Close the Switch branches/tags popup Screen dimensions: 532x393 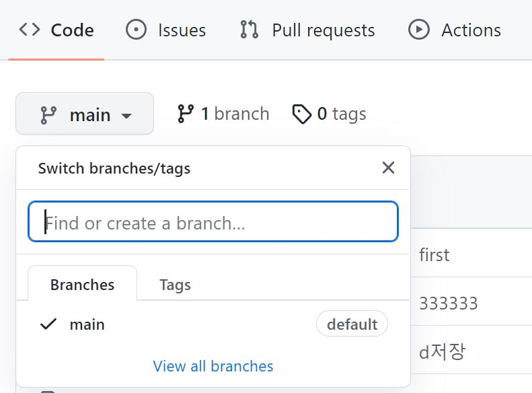point(388,168)
